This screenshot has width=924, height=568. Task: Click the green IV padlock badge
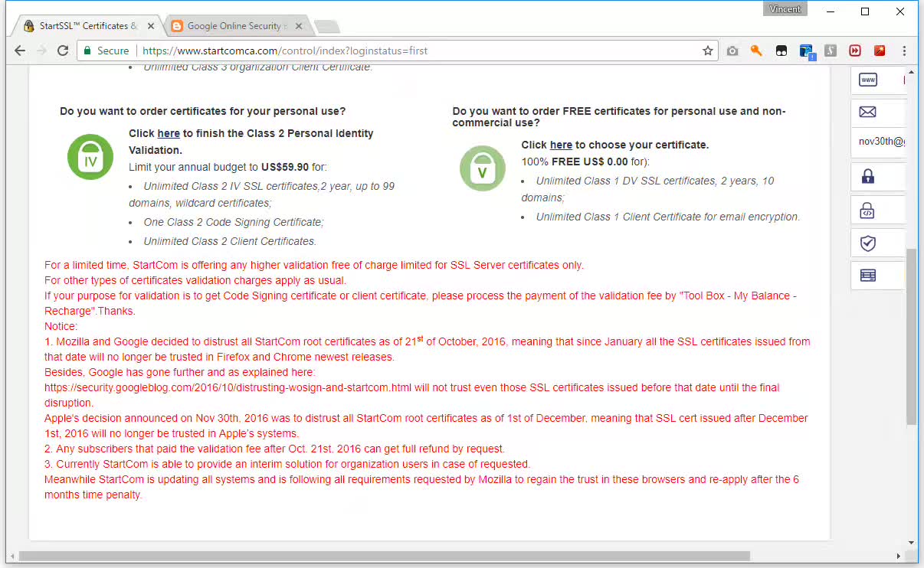[x=90, y=157]
